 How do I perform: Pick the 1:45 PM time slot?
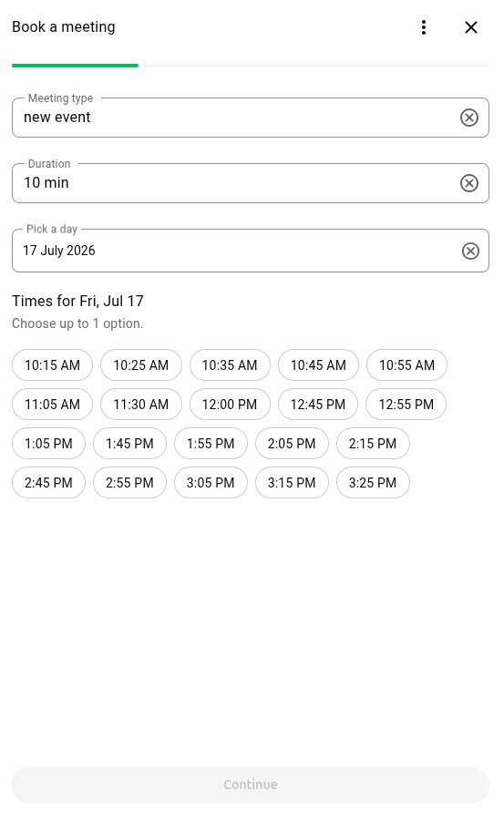pos(129,444)
